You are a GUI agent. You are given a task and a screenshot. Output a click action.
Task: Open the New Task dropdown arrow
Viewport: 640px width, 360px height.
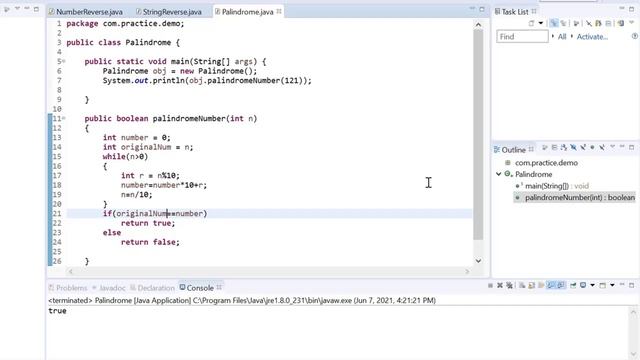tap(540, 23)
